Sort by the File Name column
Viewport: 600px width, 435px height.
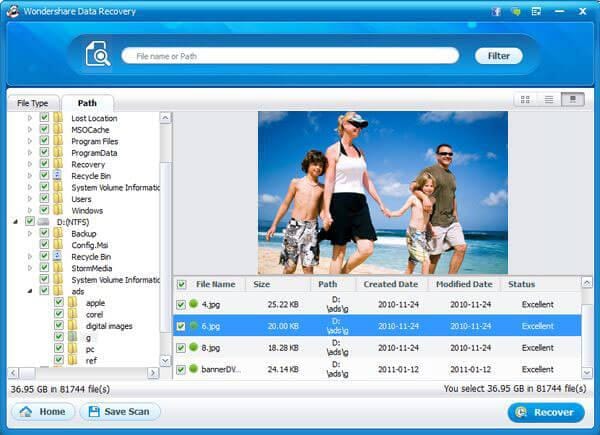click(215, 284)
